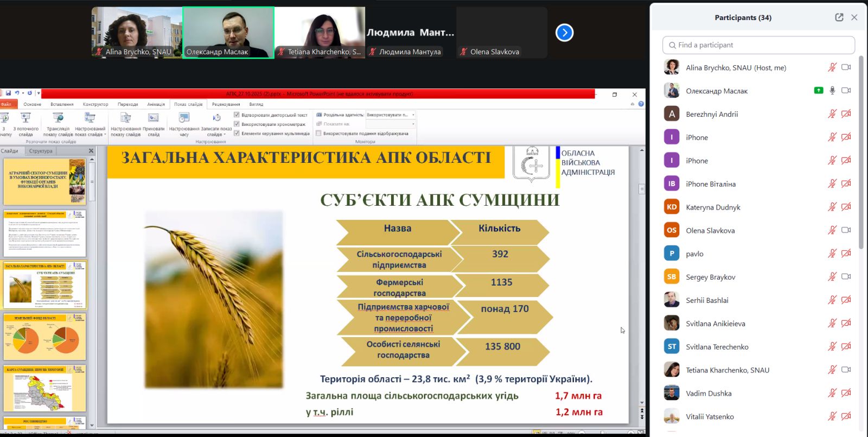Open the 'Файл' menu button
The image size is (868, 437).
coord(7,104)
